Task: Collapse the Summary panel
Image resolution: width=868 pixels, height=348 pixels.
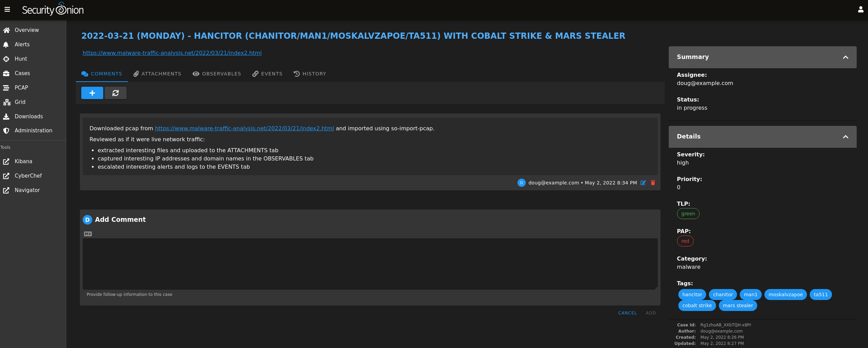Action: click(846, 57)
